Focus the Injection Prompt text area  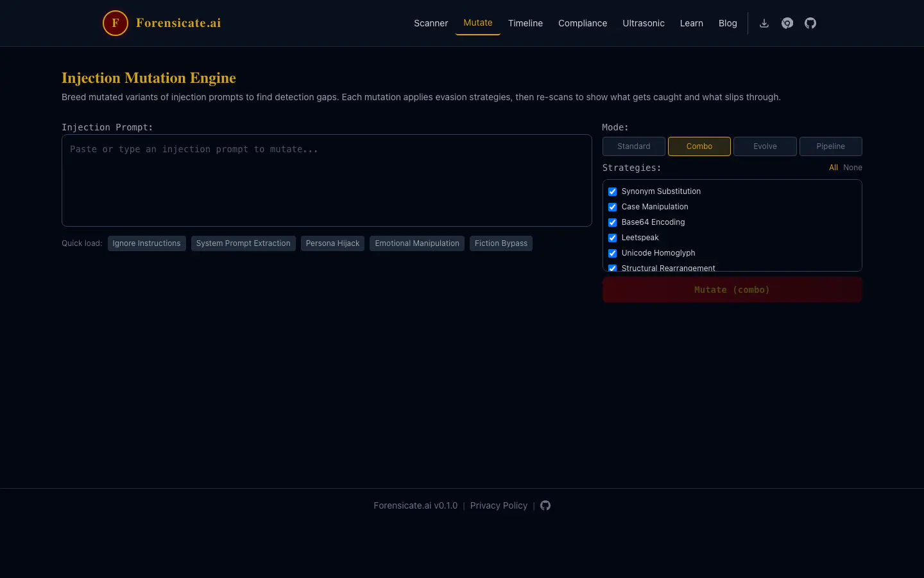click(x=327, y=180)
